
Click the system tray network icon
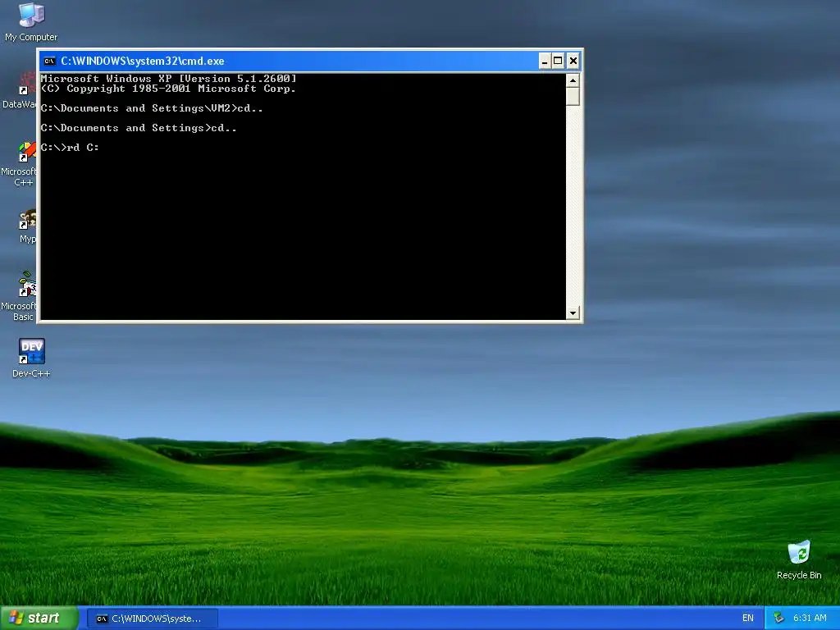(x=778, y=618)
